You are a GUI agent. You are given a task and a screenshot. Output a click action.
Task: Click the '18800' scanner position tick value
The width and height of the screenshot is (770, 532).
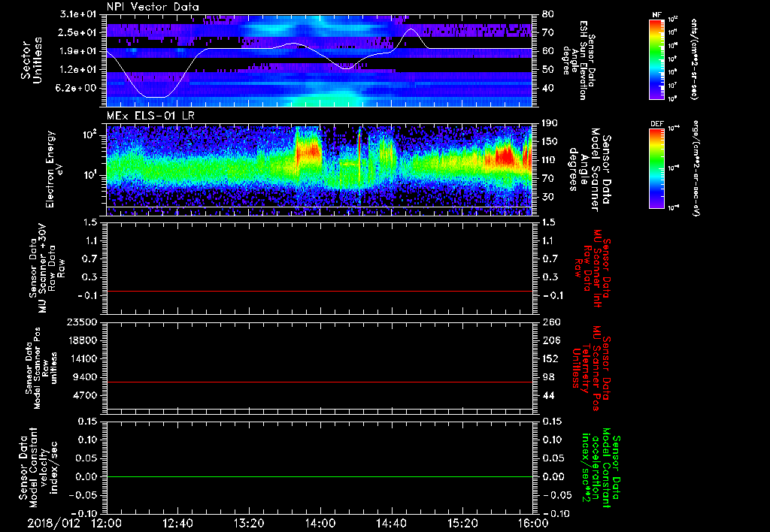coord(82,340)
